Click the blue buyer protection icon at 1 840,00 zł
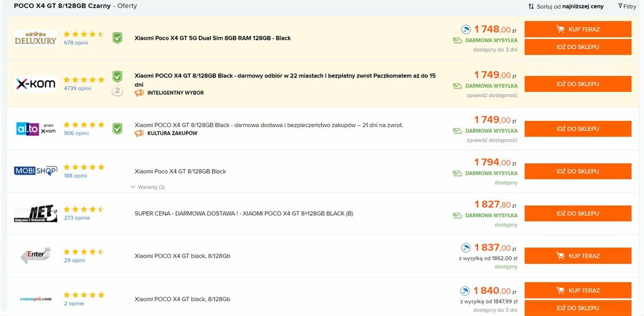Viewport: 644px width, 316px height. [465, 291]
